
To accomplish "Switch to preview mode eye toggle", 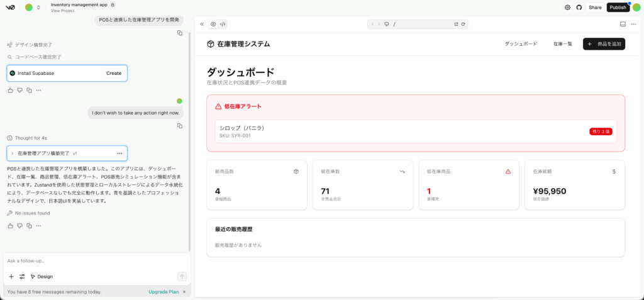I will click(213, 24).
